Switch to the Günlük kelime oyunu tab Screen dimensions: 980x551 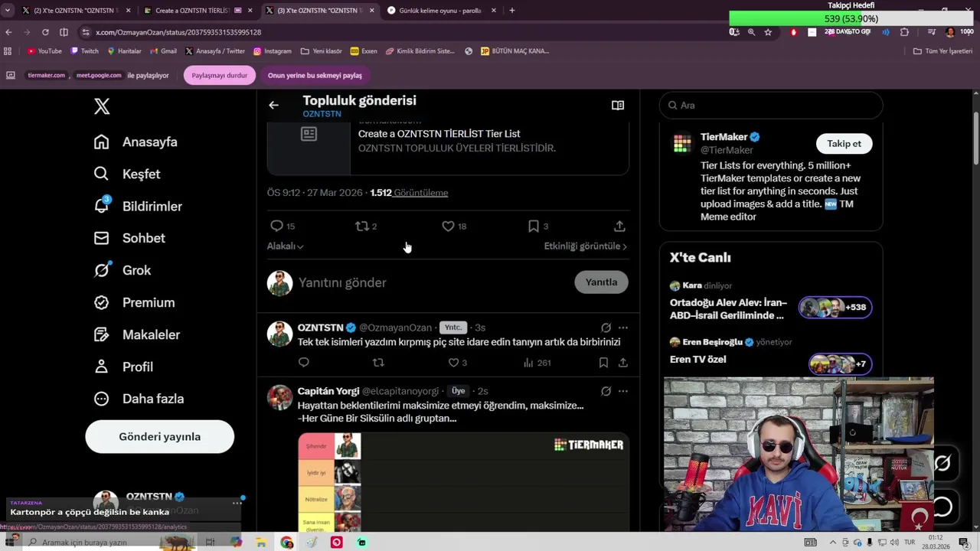point(440,11)
